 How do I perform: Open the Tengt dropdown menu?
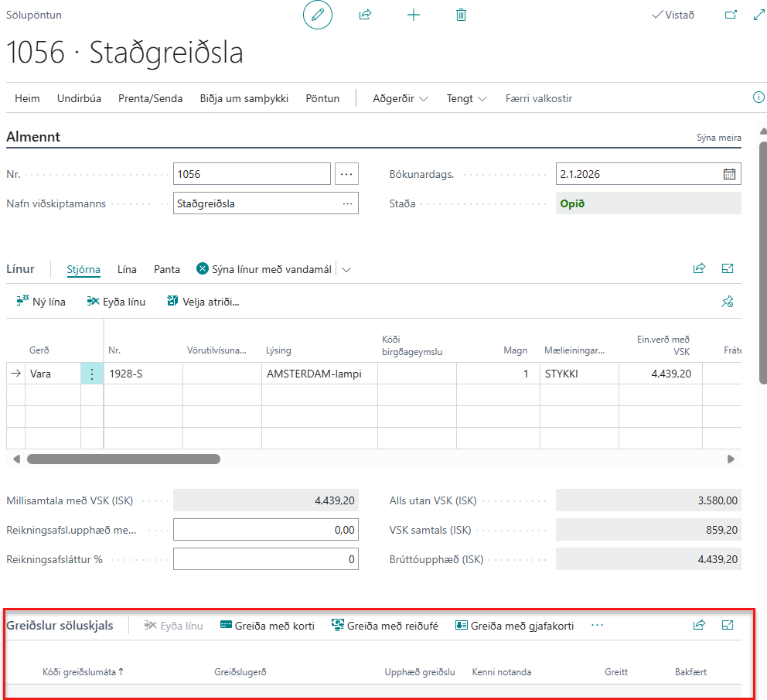click(466, 98)
